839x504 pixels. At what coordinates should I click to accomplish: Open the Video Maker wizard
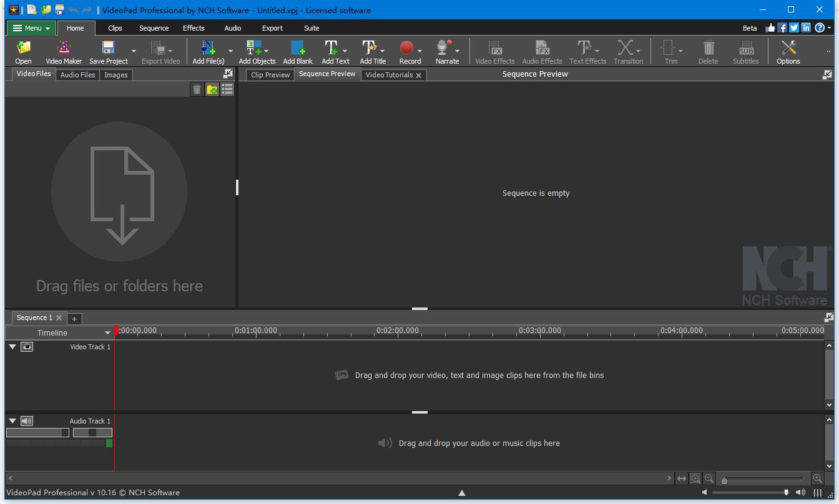click(x=64, y=51)
